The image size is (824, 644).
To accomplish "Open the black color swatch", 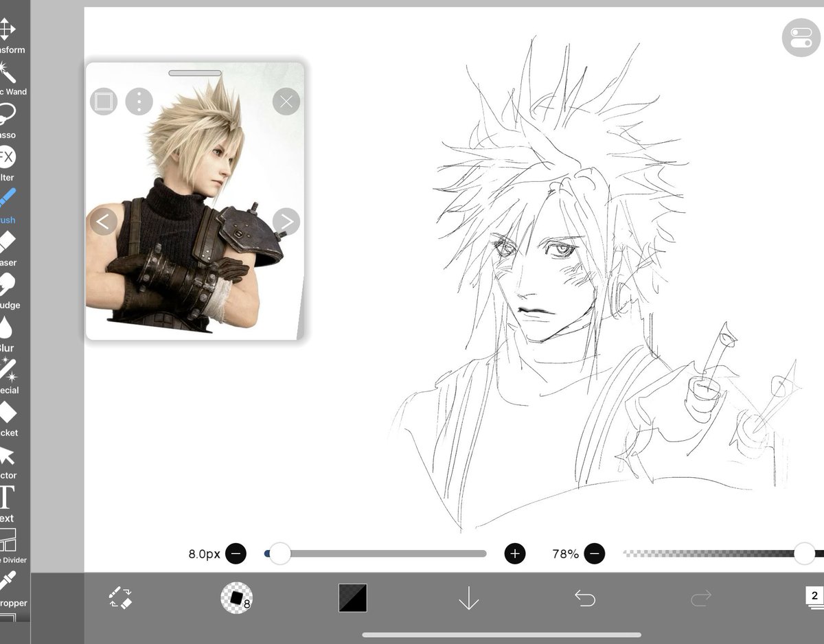I will (353, 598).
